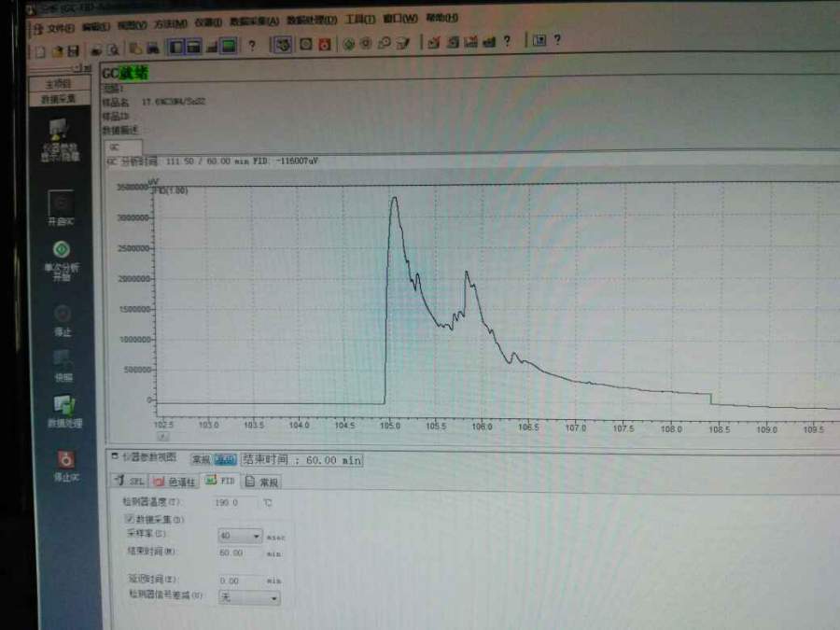This screenshot has width=840, height=630.
Task: Click the tallest chromatogram peak near 105.0
Action: (394, 200)
